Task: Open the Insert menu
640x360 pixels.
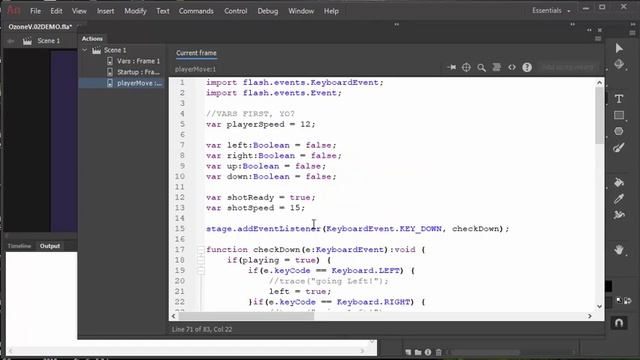Action: point(105,11)
